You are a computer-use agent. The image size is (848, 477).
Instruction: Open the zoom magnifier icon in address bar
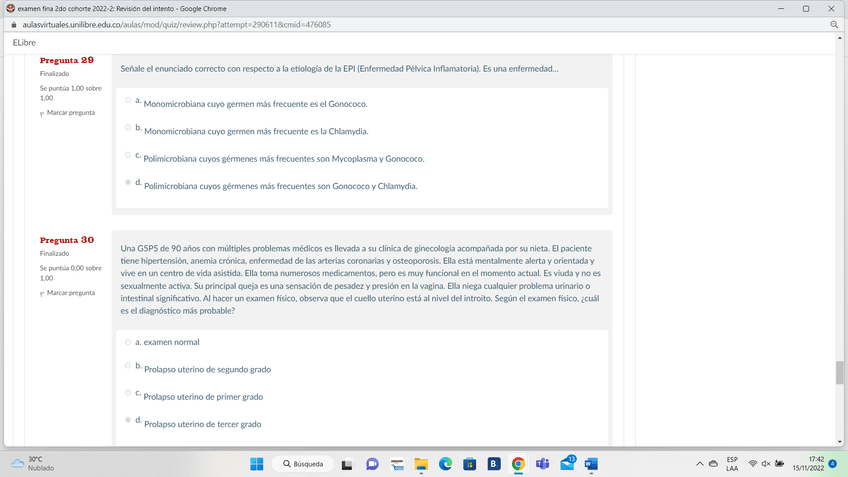tap(834, 25)
